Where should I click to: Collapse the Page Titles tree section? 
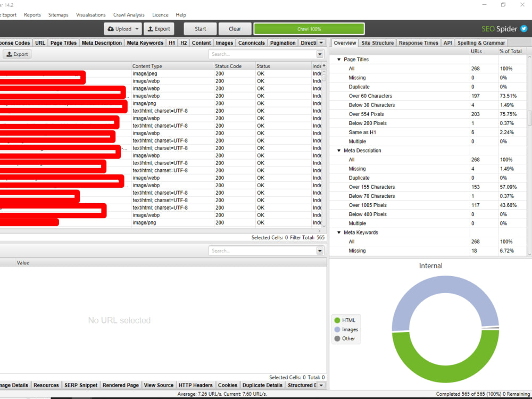tap(338, 60)
